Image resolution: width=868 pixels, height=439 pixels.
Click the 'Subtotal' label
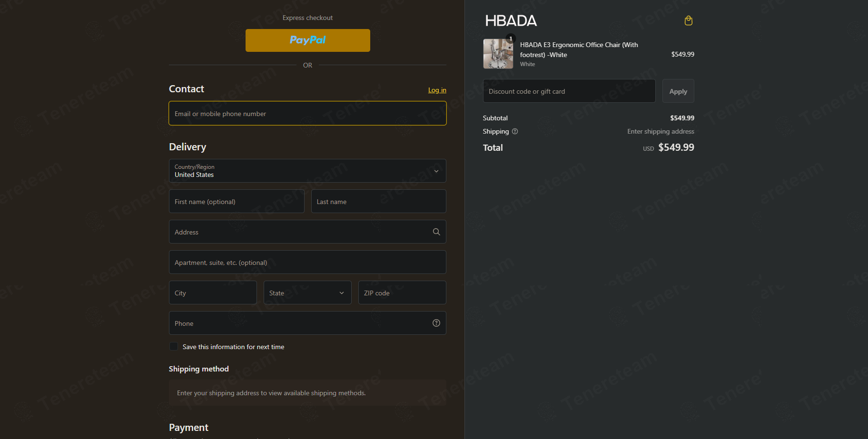(495, 118)
